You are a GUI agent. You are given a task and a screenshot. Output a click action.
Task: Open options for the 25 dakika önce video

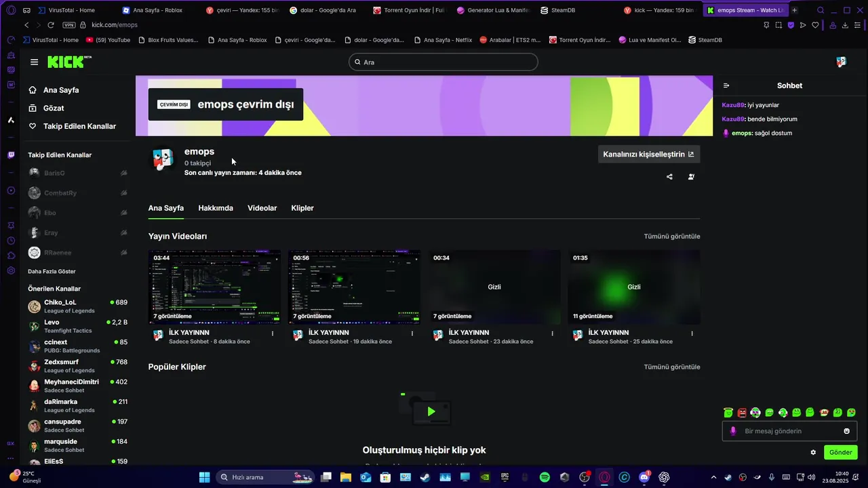(x=692, y=333)
